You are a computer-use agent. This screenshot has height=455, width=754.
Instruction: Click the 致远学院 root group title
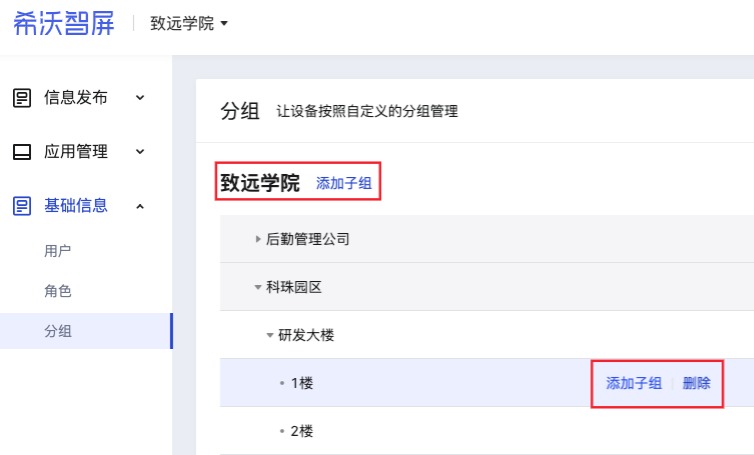(260, 183)
